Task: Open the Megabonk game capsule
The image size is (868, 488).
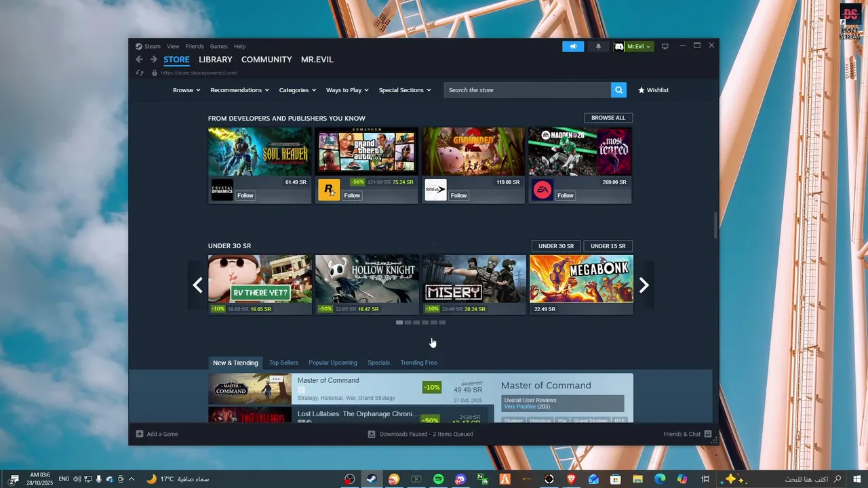Action: click(581, 285)
